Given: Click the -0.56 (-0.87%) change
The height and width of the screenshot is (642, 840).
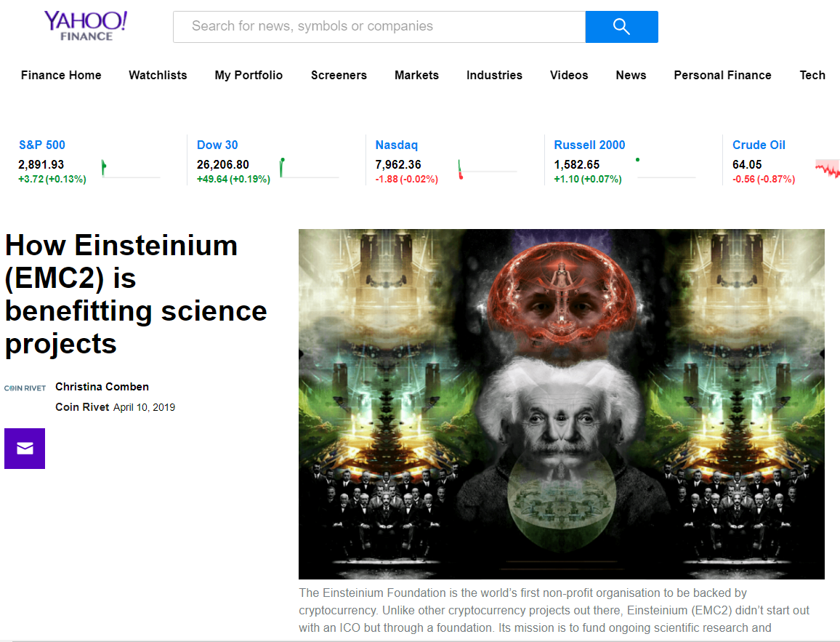Looking at the screenshot, I should [x=764, y=179].
